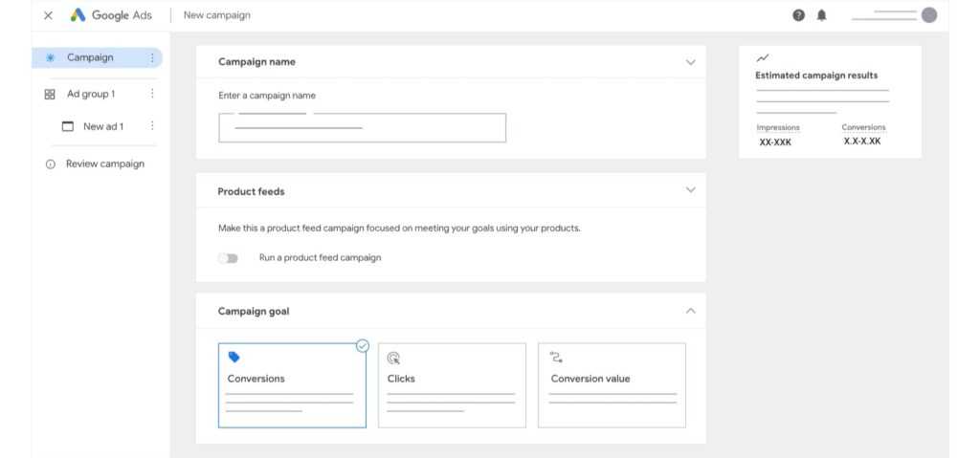Viewport: 980px width, 458px height.
Task: Click the estimated results trend chart icon
Action: click(762, 59)
